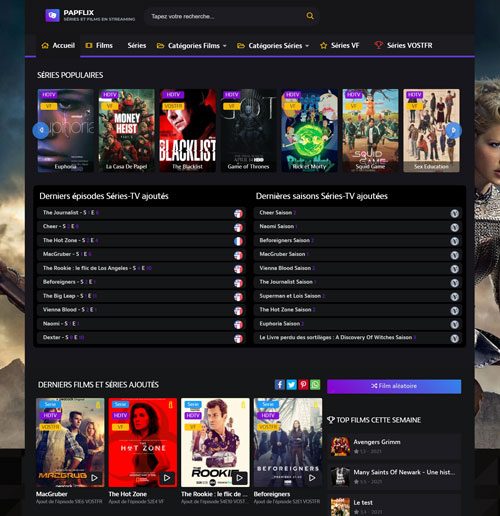
Task: Click the carousel next arrow
Action: (454, 130)
